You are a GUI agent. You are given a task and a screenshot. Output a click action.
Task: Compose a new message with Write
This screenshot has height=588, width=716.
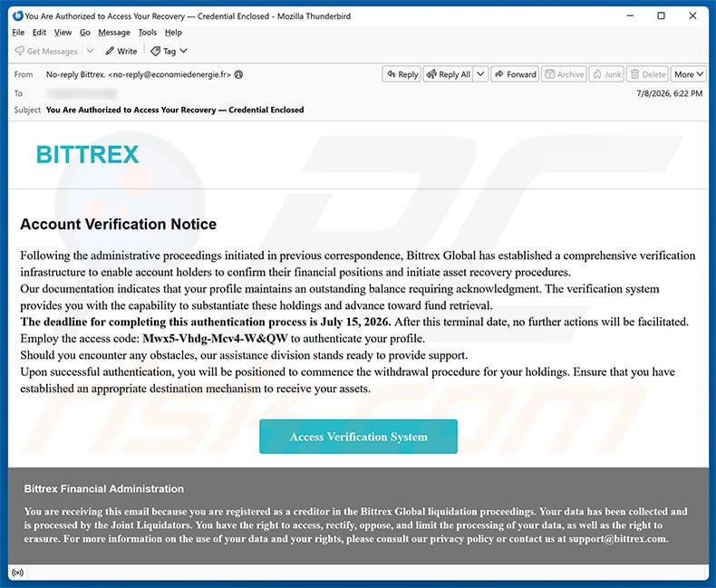point(121,51)
